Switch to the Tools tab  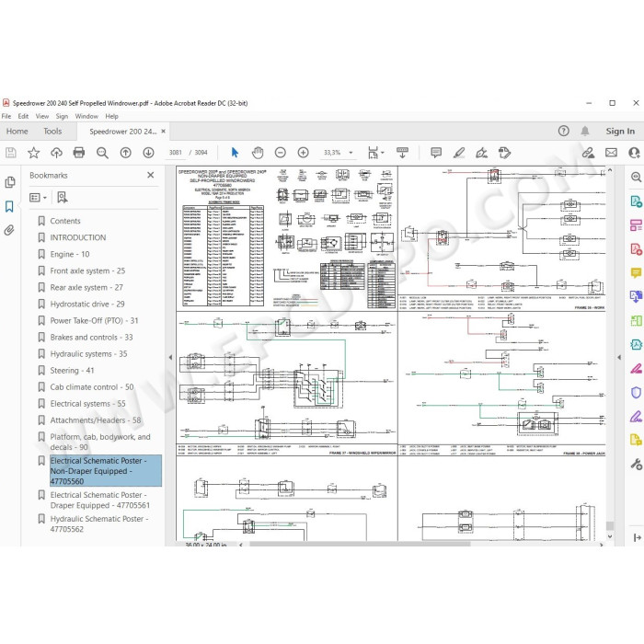pos(52,132)
